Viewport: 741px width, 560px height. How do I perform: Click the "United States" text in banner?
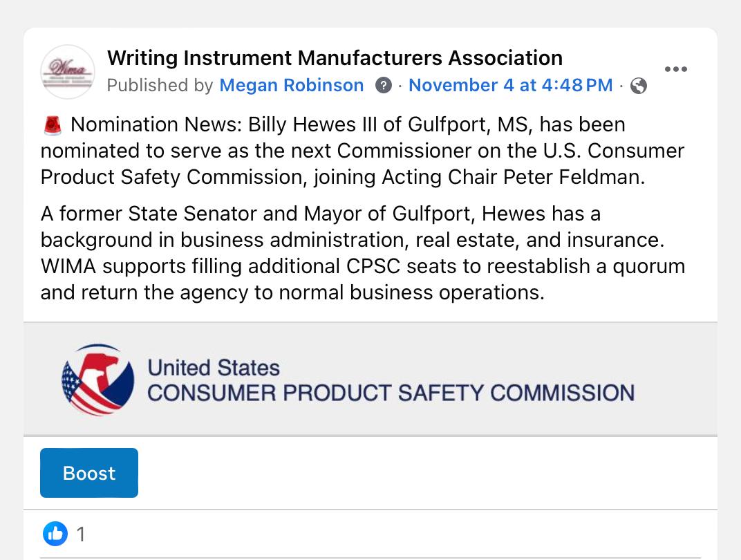[x=214, y=367]
